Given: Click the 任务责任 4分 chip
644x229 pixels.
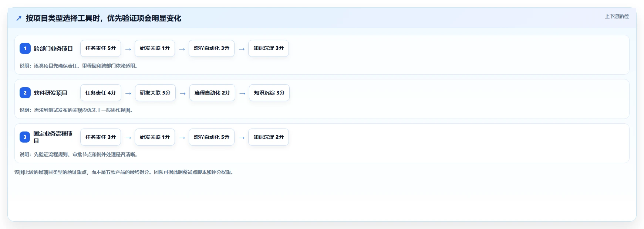Looking at the screenshot, I should (101, 93).
